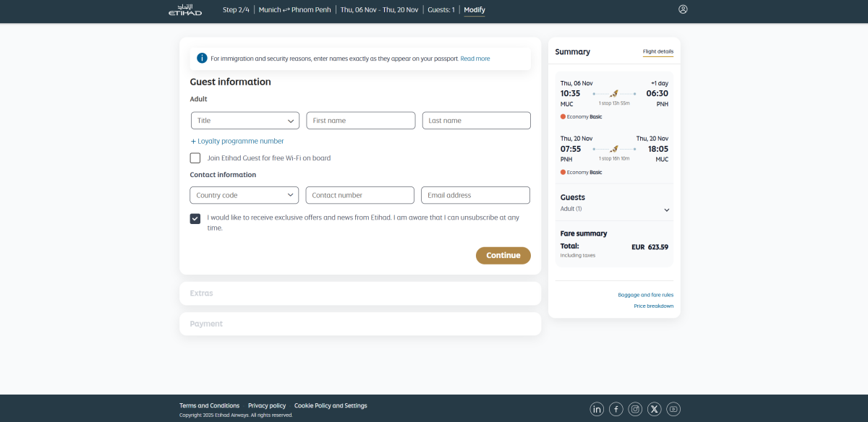The width and height of the screenshot is (868, 422).
Task: Open Etihad LinkedIn page icon
Action: coord(597,409)
